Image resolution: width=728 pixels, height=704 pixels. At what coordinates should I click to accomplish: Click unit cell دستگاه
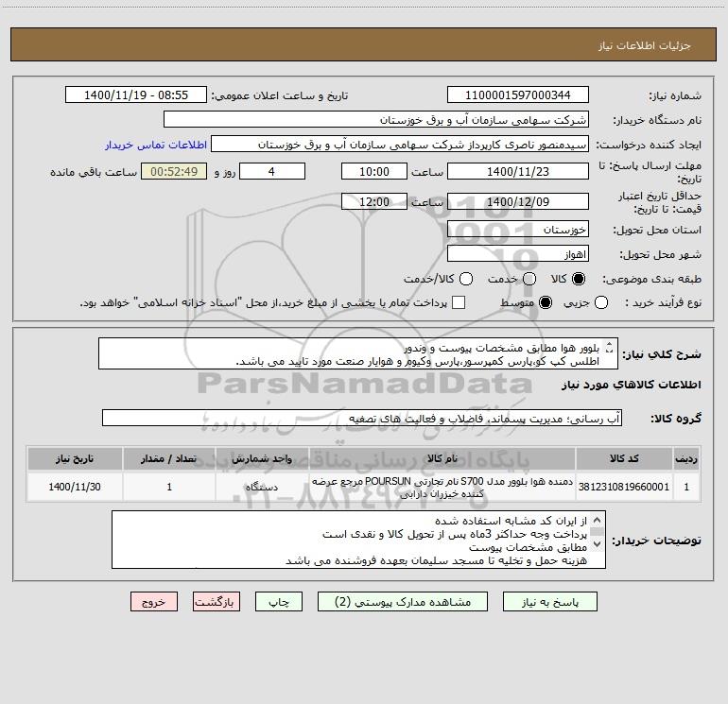point(261,487)
